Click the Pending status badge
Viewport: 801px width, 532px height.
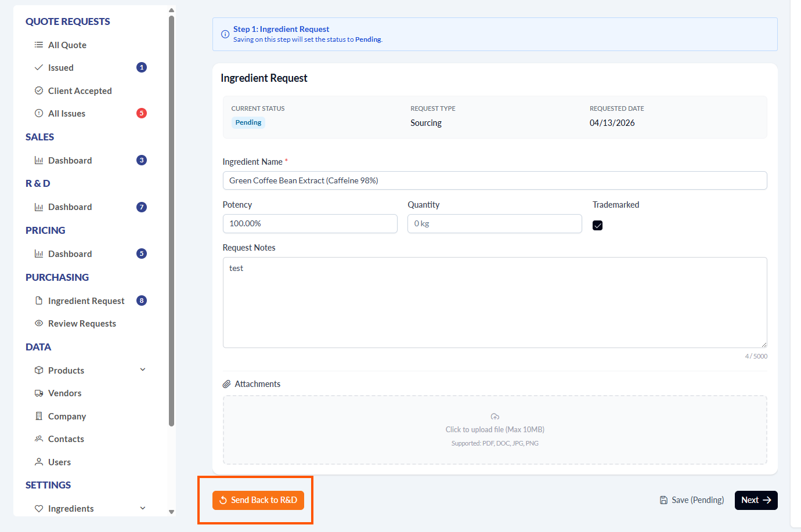click(x=248, y=122)
